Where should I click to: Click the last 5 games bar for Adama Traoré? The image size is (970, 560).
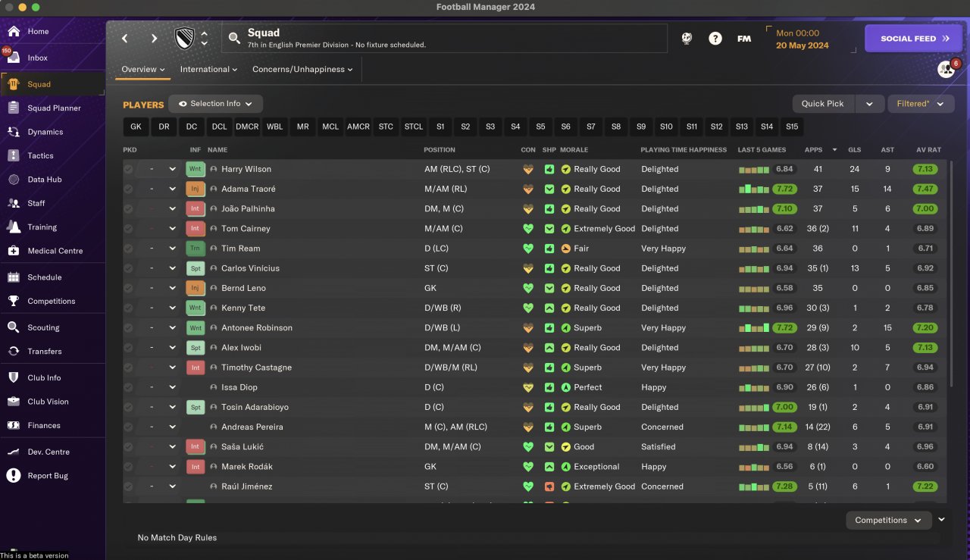pyautogui.click(x=754, y=189)
